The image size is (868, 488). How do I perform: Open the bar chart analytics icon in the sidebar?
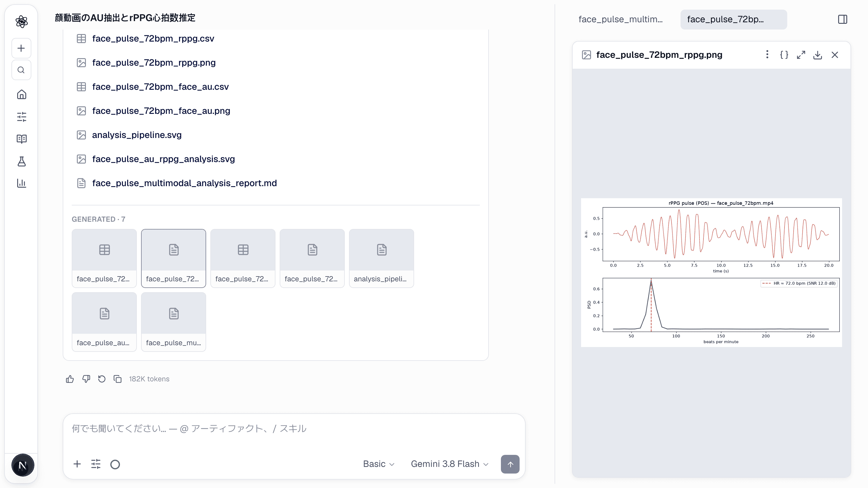coord(22,183)
